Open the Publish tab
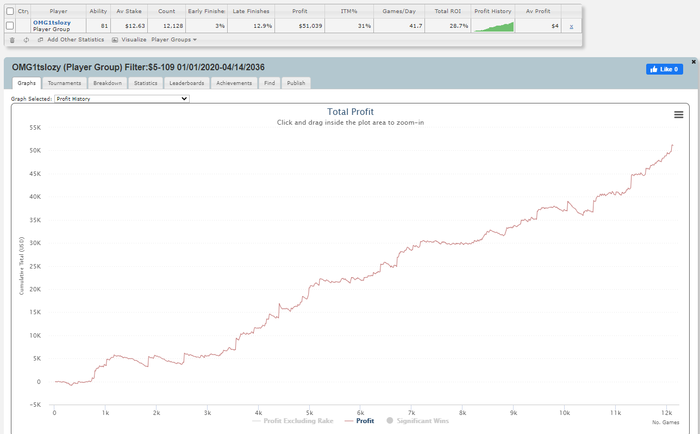Screen dimensions: 700x434 (296, 83)
